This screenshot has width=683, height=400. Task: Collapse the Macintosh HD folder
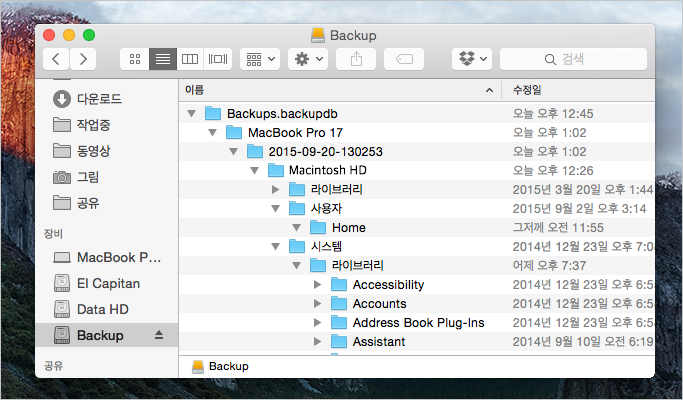(x=254, y=170)
